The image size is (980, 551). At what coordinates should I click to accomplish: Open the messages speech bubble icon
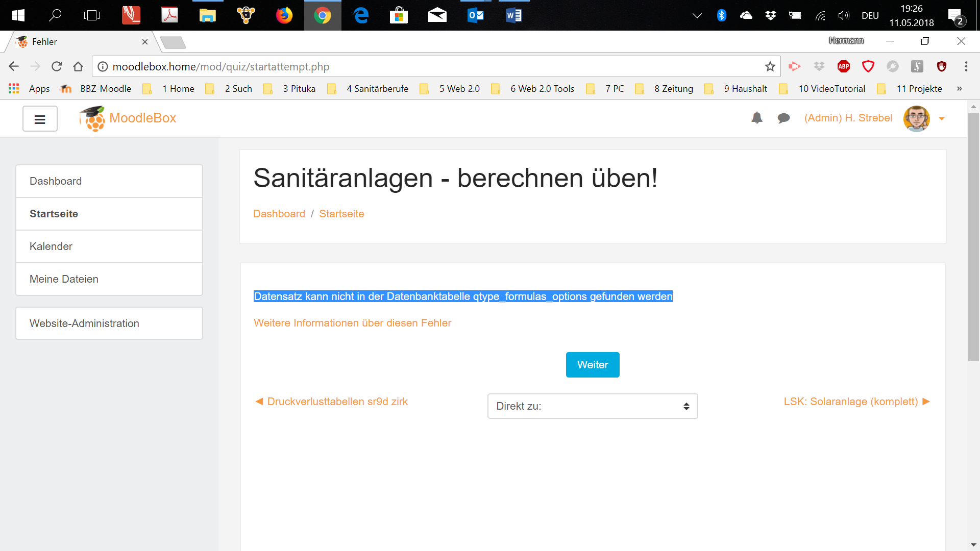[x=783, y=118]
